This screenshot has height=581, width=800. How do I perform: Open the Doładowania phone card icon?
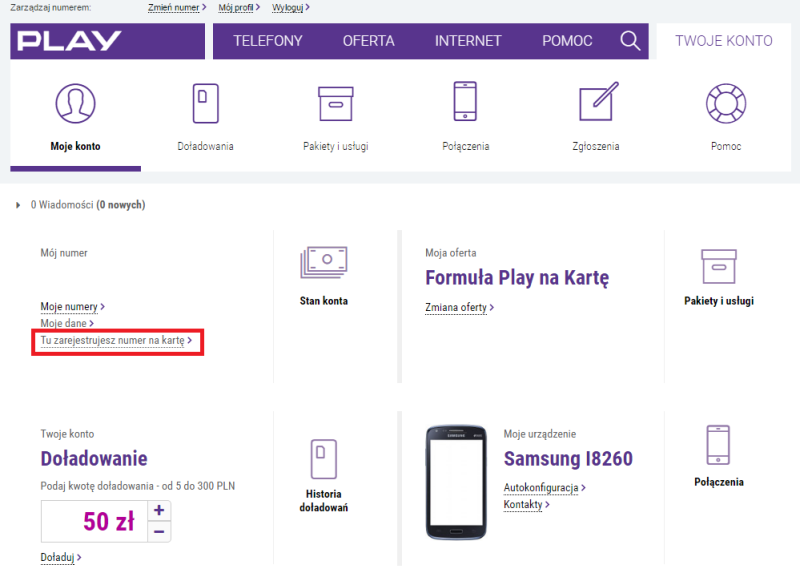tap(206, 104)
